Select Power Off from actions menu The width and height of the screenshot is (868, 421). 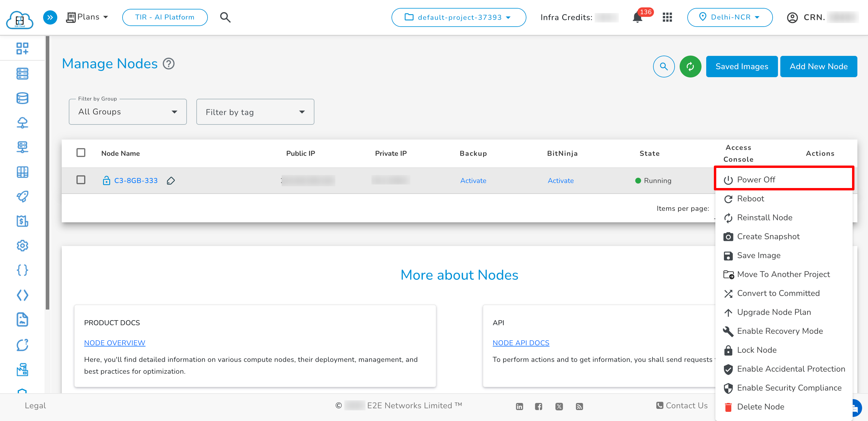click(756, 180)
